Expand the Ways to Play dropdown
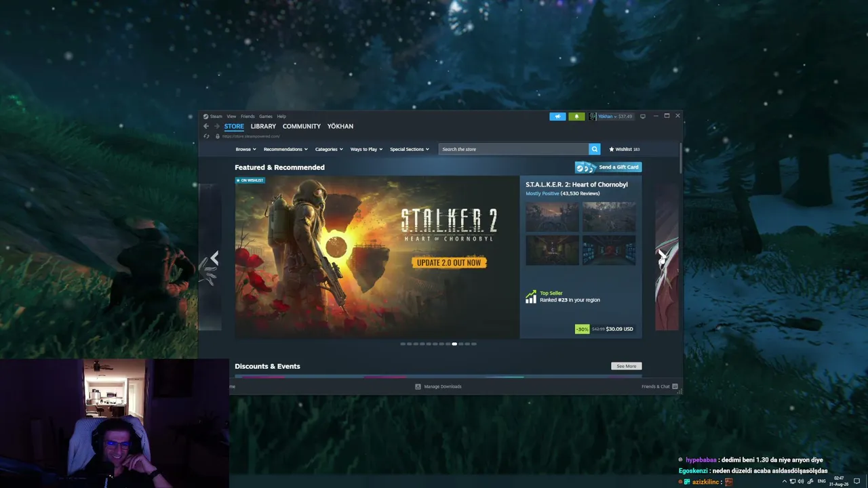 point(366,149)
